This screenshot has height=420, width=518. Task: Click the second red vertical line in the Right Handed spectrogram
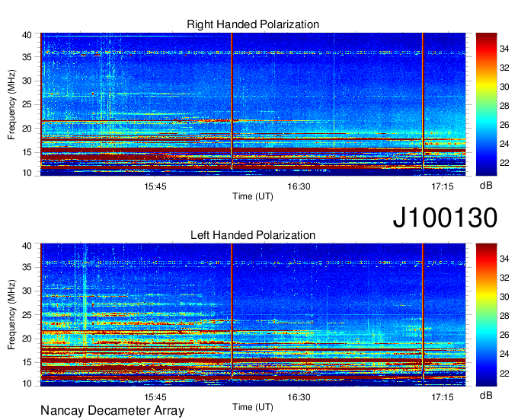tap(423, 100)
